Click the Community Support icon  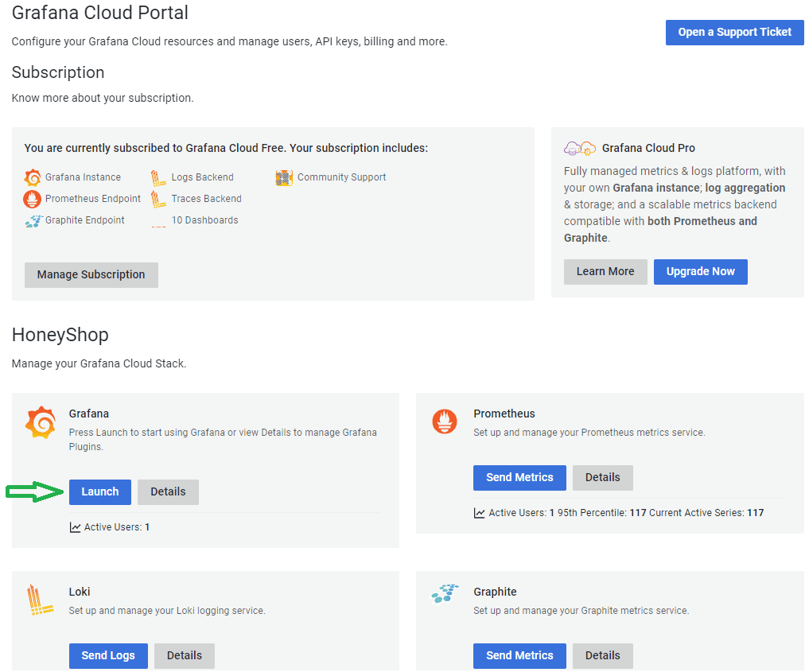click(284, 177)
